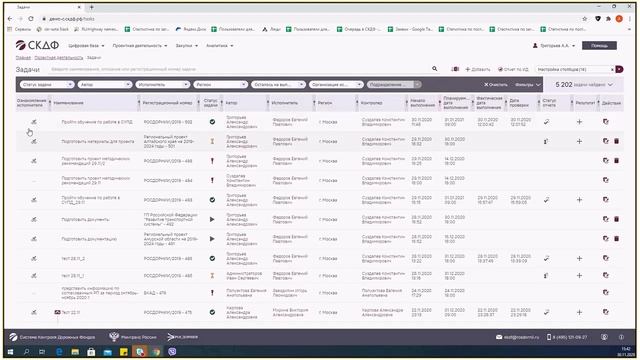
Task: Open Microsoft Edge from the taskbar
Action: pyautogui.click(x=59, y=351)
